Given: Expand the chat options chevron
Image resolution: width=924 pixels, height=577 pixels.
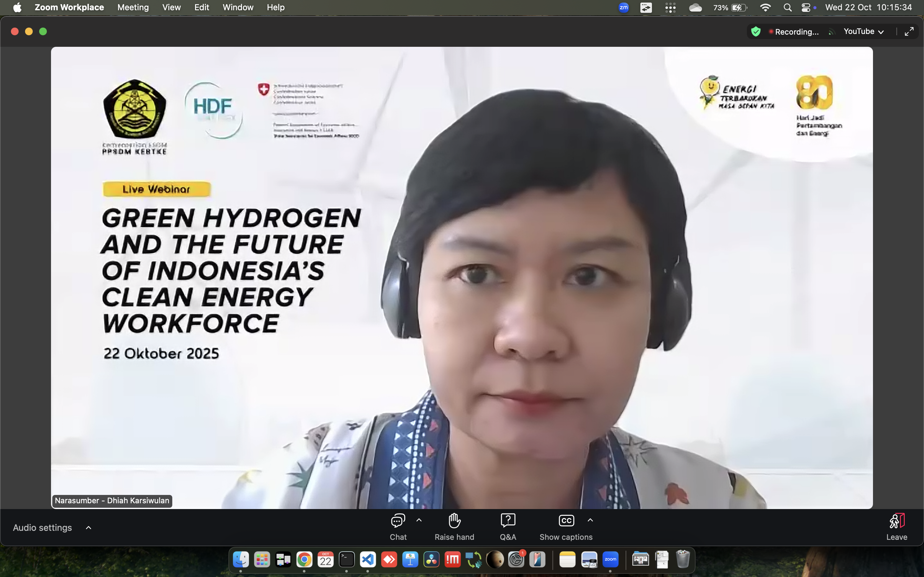Looking at the screenshot, I should click(x=419, y=520).
